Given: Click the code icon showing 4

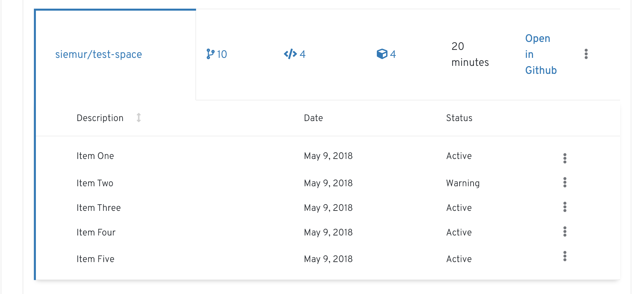Looking at the screenshot, I should (x=290, y=54).
